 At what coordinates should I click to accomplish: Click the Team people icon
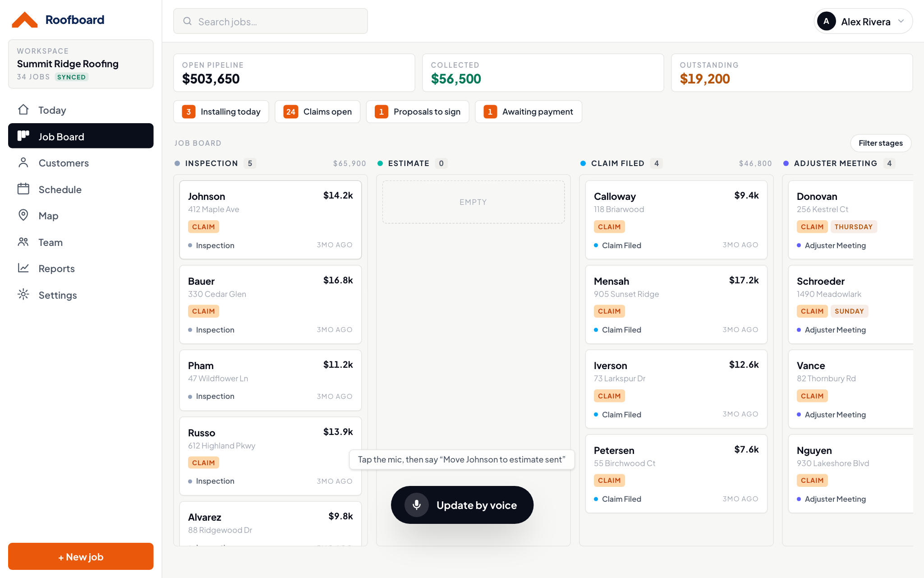tap(23, 242)
